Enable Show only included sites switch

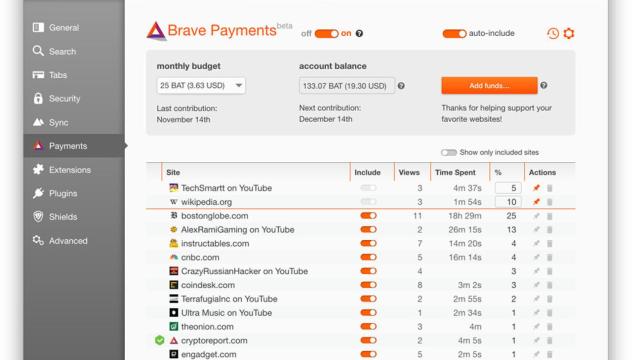[449, 152]
